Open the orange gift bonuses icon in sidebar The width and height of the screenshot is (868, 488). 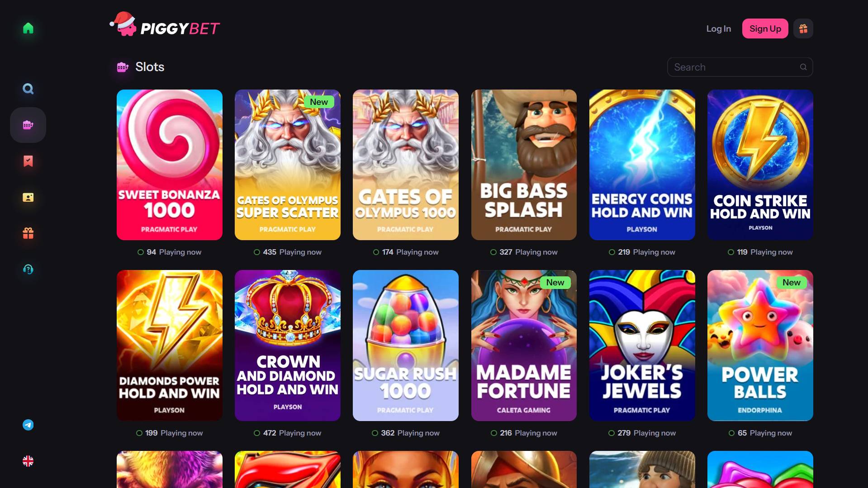[28, 233]
